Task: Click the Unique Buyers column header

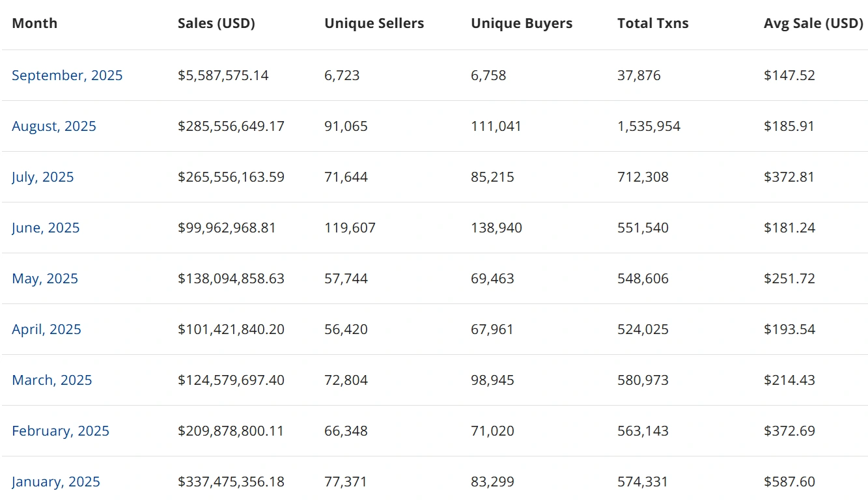Action: pos(522,23)
